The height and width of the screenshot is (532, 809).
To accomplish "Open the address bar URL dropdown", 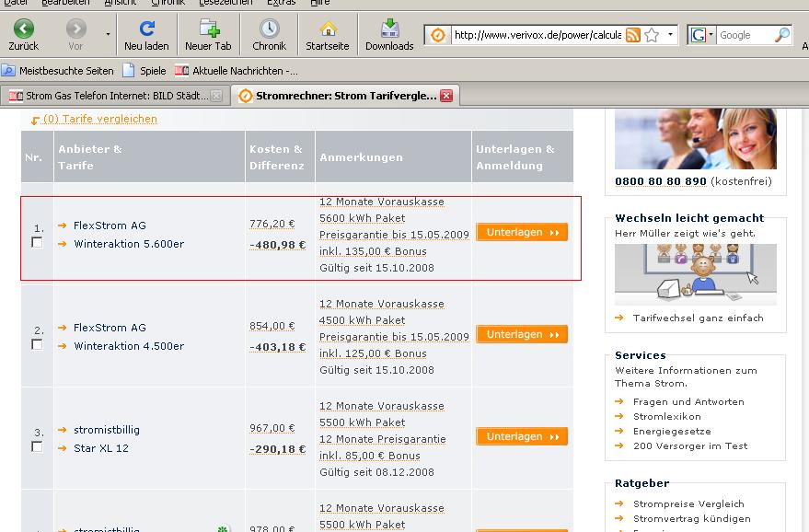I will (x=671, y=35).
